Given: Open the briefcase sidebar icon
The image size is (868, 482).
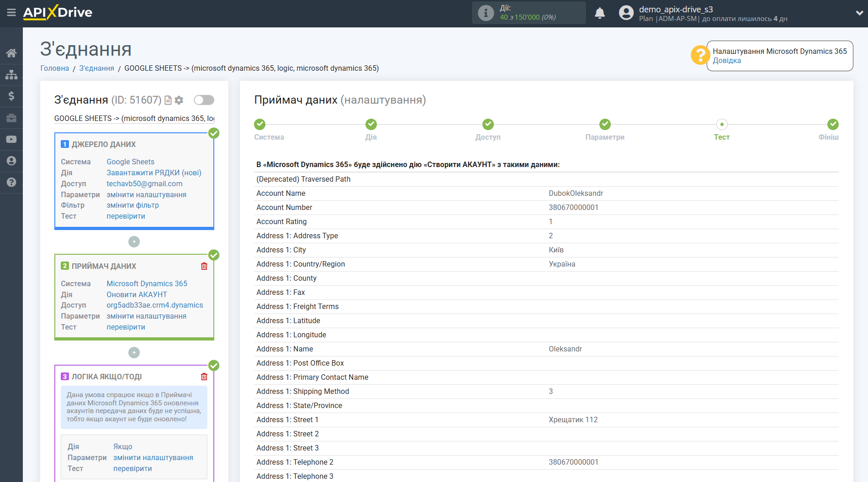Looking at the screenshot, I should click(11, 118).
